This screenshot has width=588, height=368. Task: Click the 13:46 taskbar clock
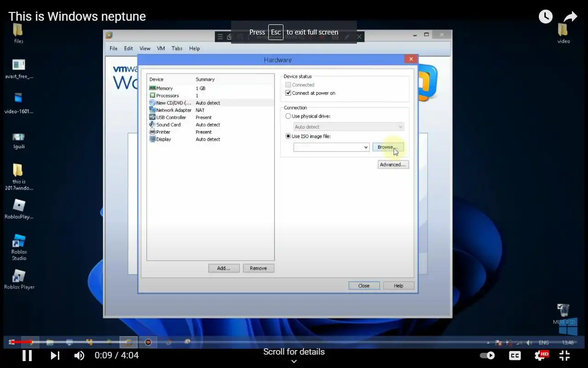point(568,343)
